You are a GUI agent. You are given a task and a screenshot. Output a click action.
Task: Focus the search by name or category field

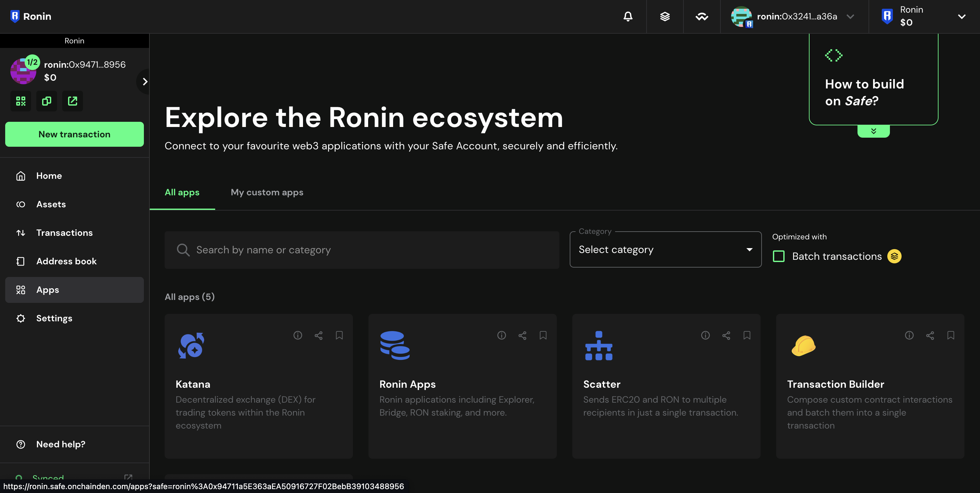click(362, 250)
